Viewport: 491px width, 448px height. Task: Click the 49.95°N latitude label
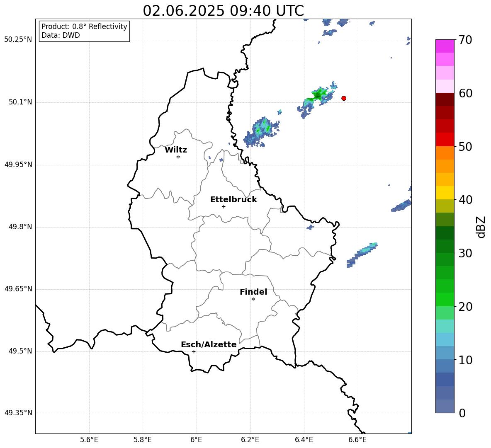click(x=18, y=165)
